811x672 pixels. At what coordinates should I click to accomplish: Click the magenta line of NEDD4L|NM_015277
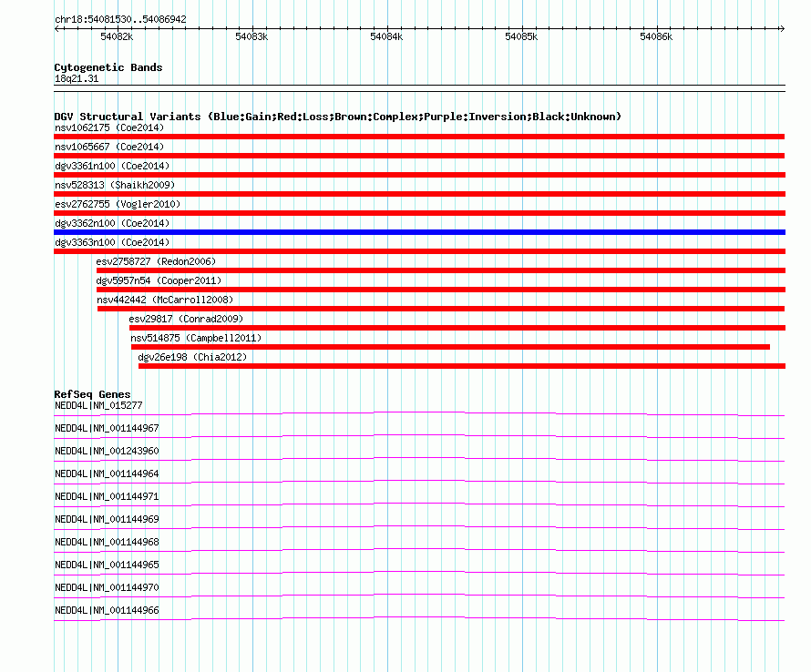pos(419,413)
